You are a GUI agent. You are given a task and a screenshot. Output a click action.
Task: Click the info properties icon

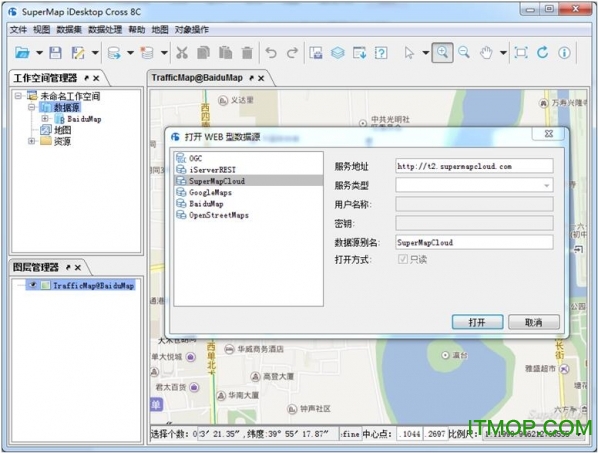click(x=564, y=53)
